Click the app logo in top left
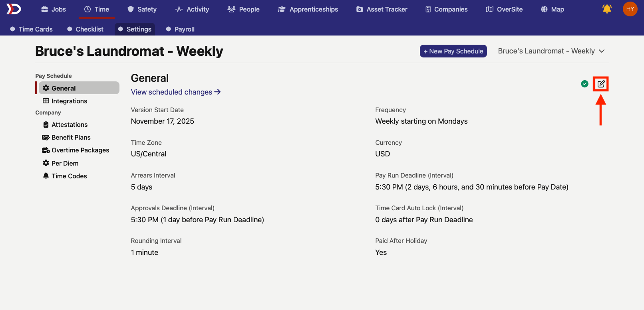644x310 pixels. click(x=14, y=9)
